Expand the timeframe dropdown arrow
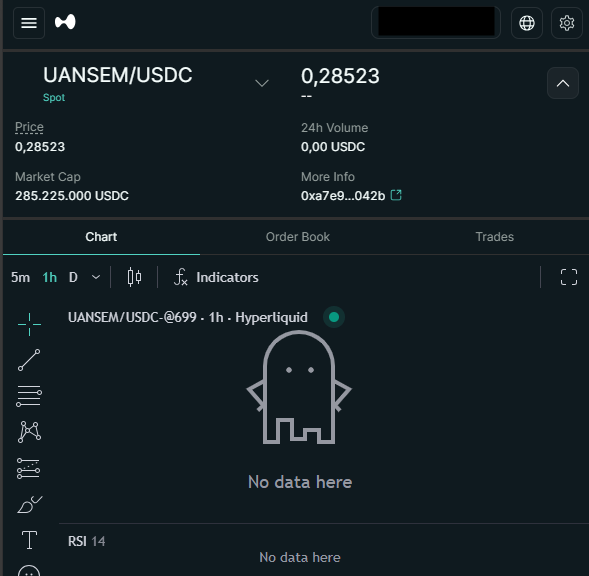This screenshot has width=589, height=576. [96, 277]
